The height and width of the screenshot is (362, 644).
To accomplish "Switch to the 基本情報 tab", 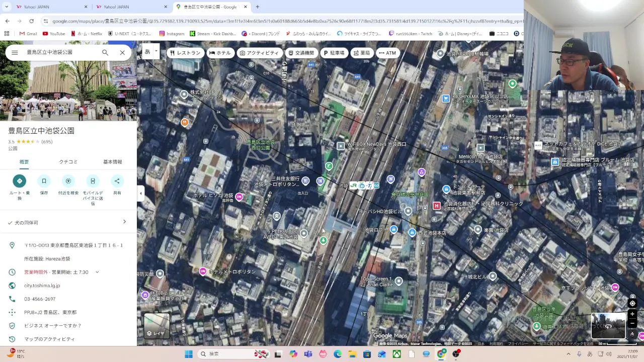I will coord(113,162).
